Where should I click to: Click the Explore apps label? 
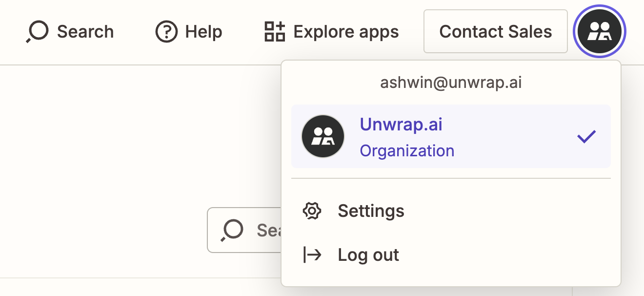pos(345,31)
